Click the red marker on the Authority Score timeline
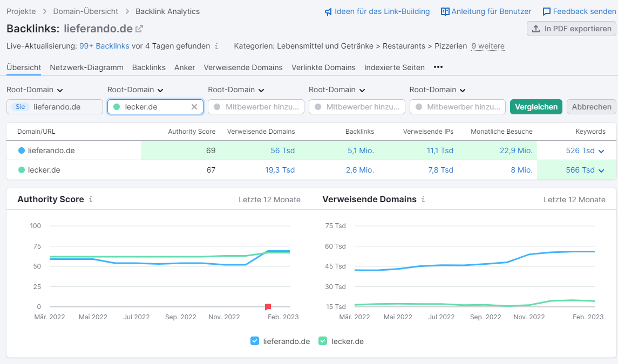618x364 pixels. click(268, 306)
